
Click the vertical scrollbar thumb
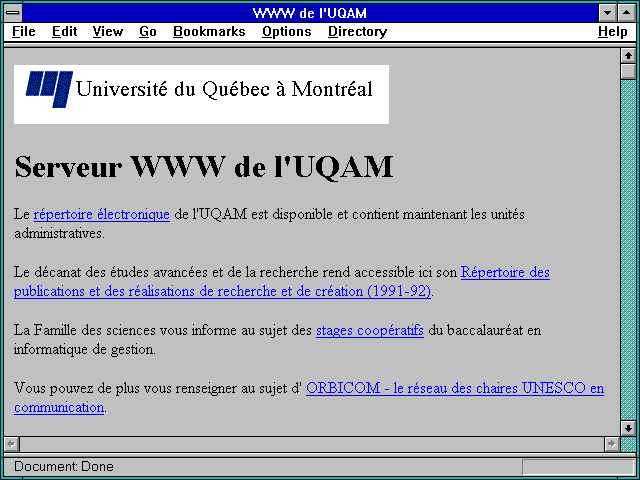[x=628, y=71]
